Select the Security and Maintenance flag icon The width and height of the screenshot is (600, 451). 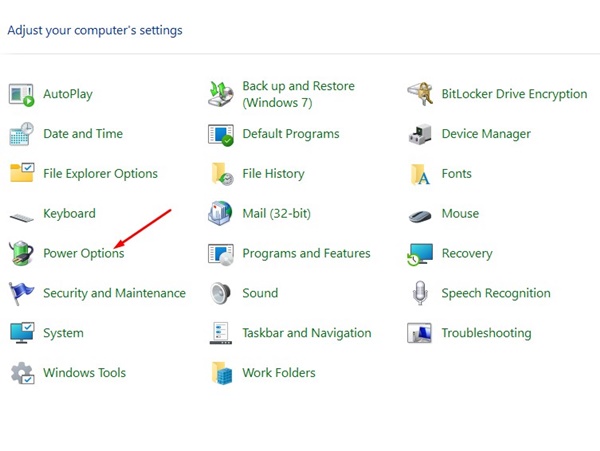point(22,293)
